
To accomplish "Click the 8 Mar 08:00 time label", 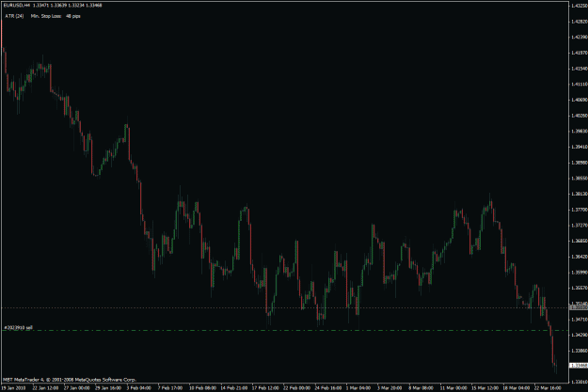I will point(421,388).
